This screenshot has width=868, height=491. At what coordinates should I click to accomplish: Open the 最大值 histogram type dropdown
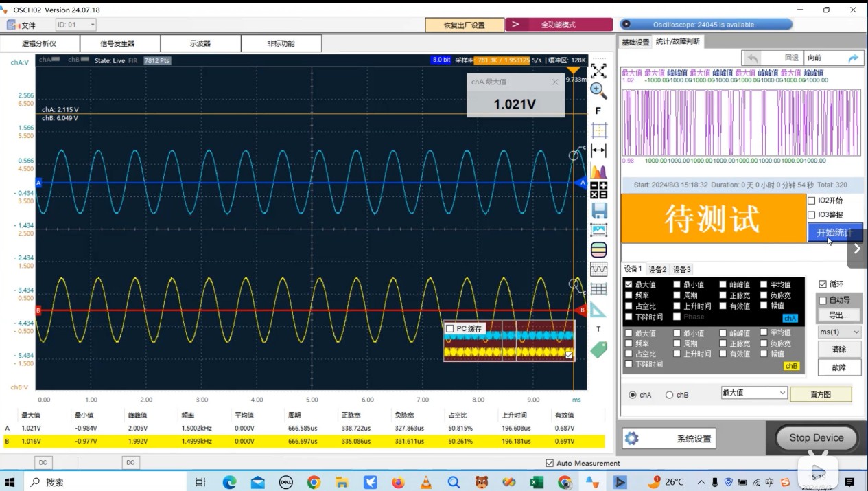pyautogui.click(x=753, y=393)
